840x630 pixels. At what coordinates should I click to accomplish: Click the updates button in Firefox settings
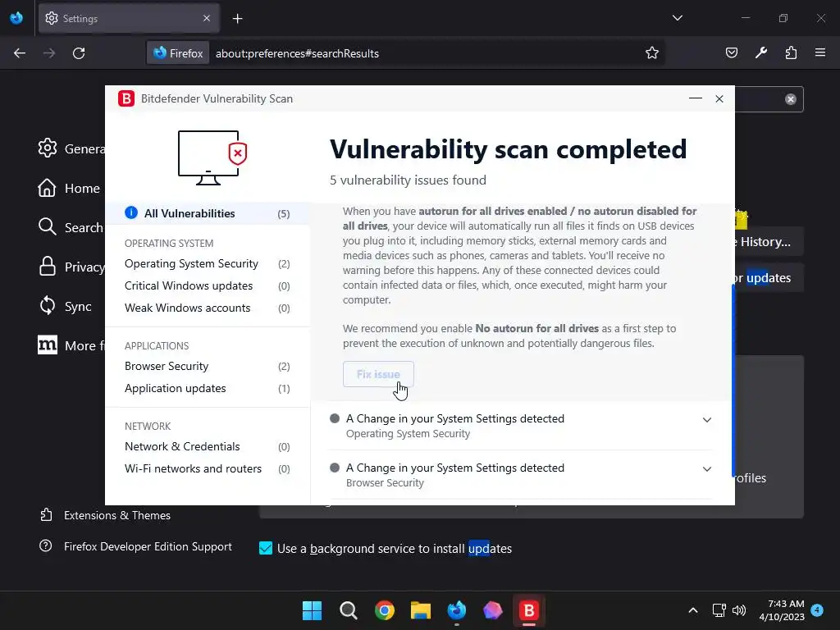[769, 277]
